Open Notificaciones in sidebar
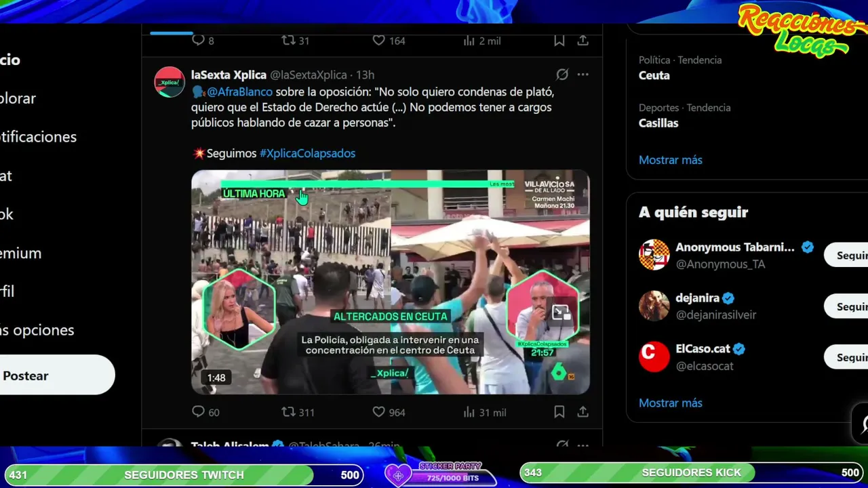This screenshot has height=488, width=868. (x=38, y=137)
